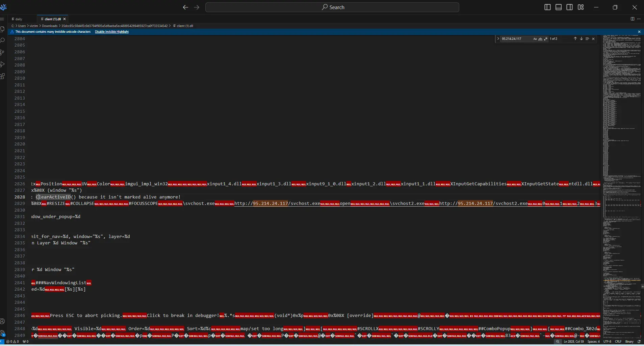The width and height of the screenshot is (644, 346).
Task: Toggle the bottom panel layout icon
Action: (x=558, y=7)
